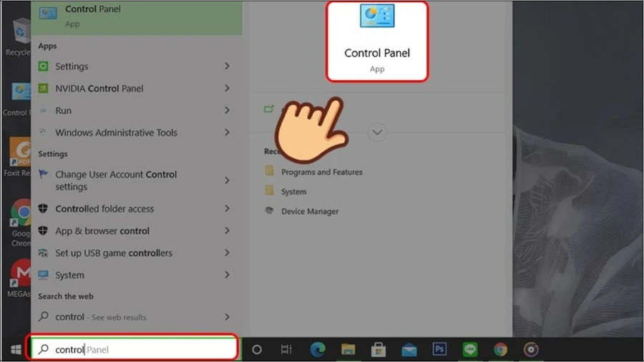644x362 pixels.
Task: Click the USB game controllers icon
Action: pyautogui.click(x=43, y=253)
